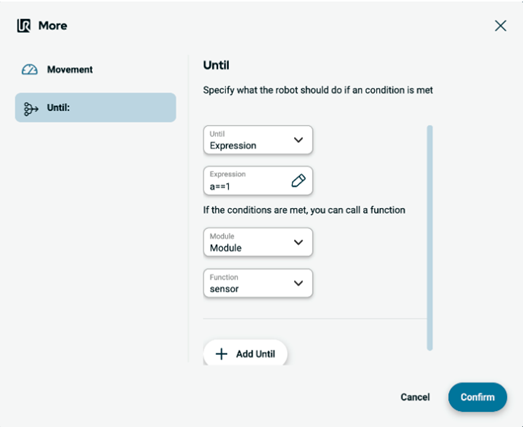Click the Movement speedometer icon
The width and height of the screenshot is (523, 427).
(30, 69)
